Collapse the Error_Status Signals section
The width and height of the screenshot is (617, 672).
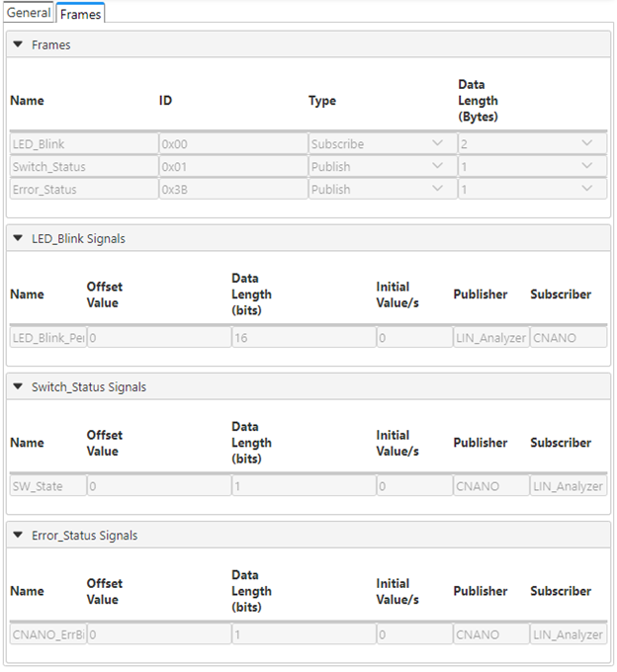pos(18,535)
